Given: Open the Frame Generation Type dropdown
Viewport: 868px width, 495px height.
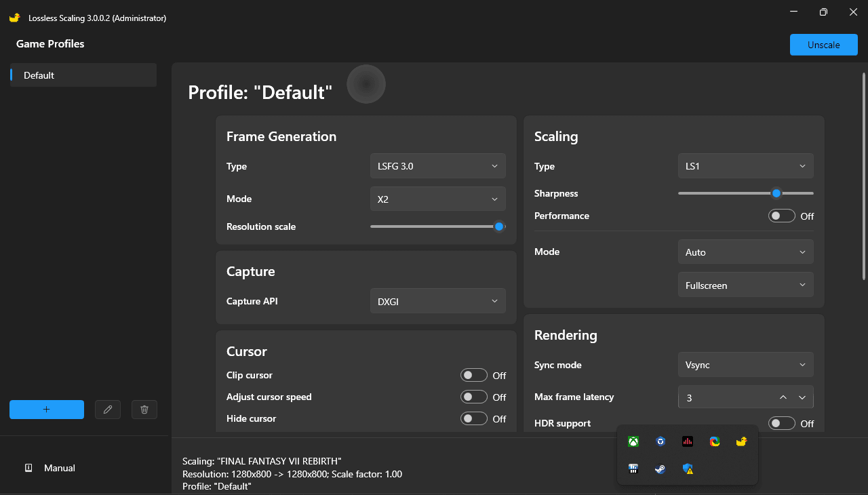Looking at the screenshot, I should point(437,166).
